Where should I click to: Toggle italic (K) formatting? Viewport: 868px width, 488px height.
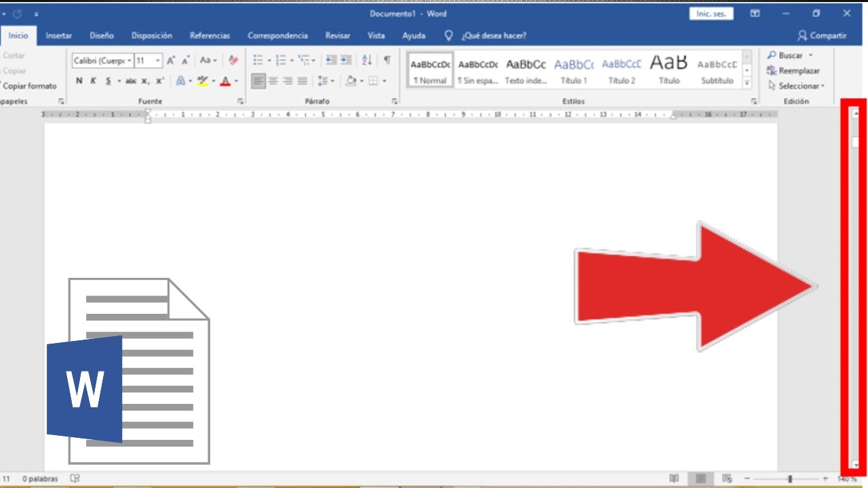click(x=93, y=81)
